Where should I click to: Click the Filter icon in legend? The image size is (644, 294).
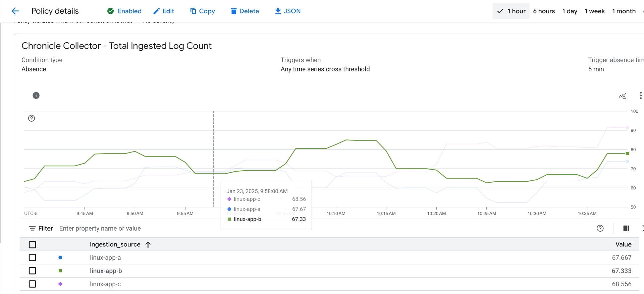[32, 228]
